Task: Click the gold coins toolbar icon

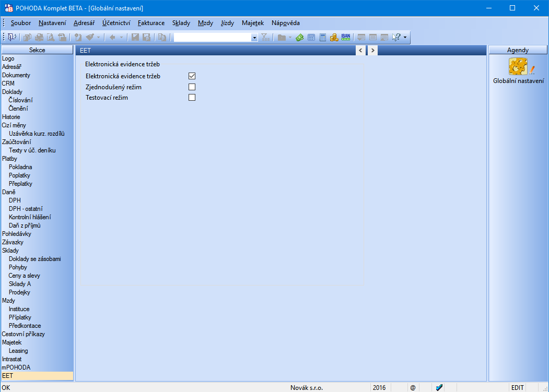Action: (x=334, y=37)
